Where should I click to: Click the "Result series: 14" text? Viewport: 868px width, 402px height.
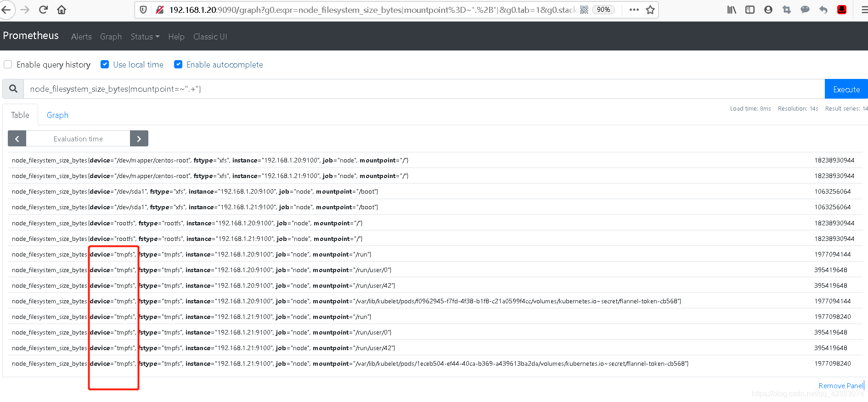point(846,109)
